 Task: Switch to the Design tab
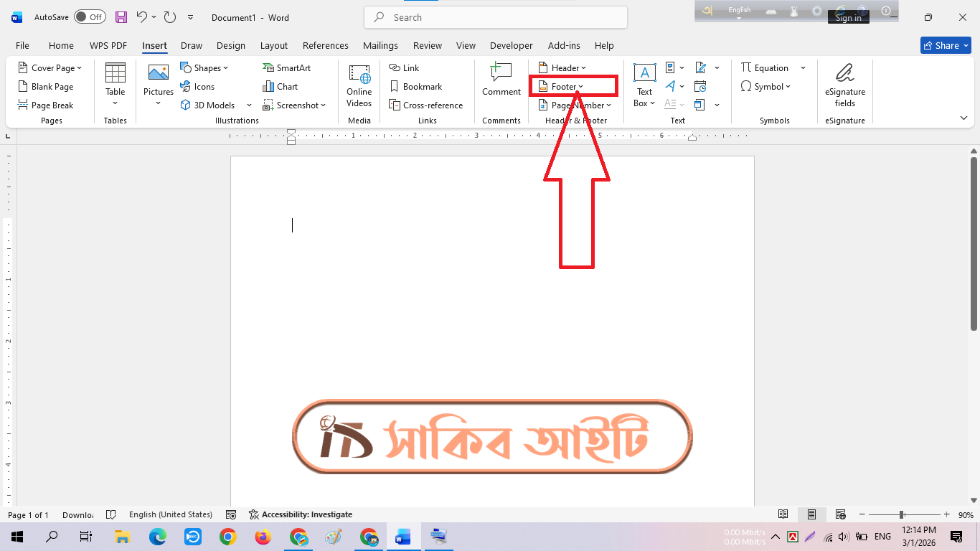click(230, 45)
